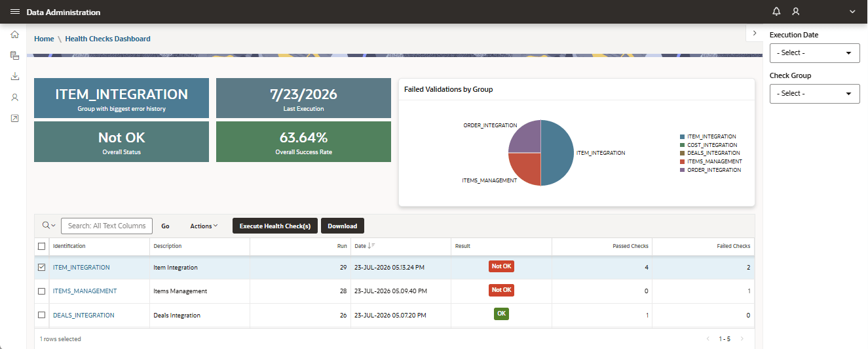
Task: Click the previous page arrow in pagination
Action: tap(708, 339)
